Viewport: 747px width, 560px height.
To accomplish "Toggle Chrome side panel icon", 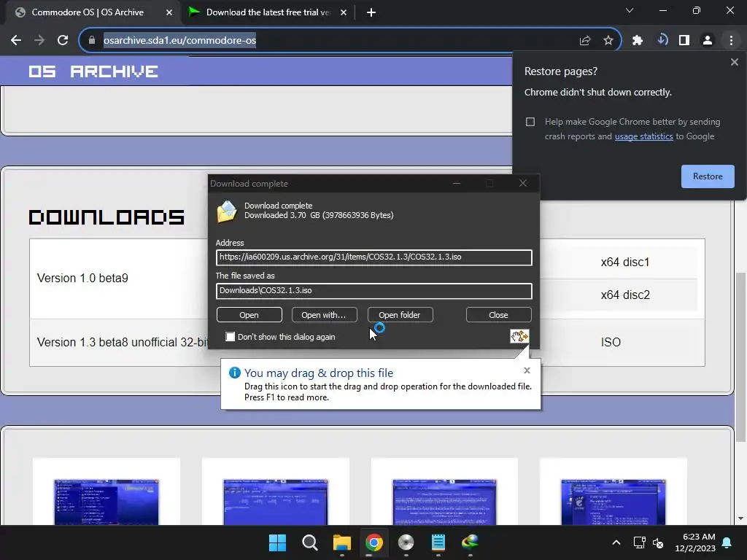I will (684, 41).
